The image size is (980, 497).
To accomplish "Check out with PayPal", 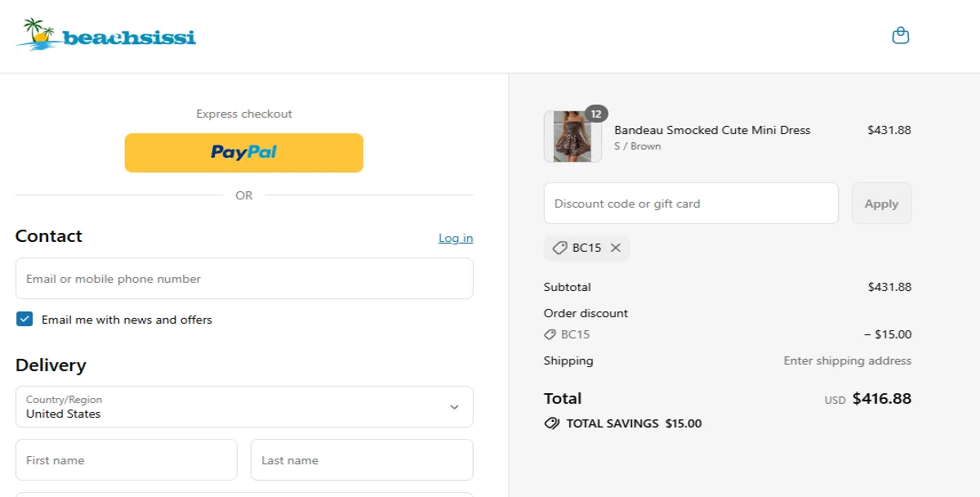I will tap(243, 152).
